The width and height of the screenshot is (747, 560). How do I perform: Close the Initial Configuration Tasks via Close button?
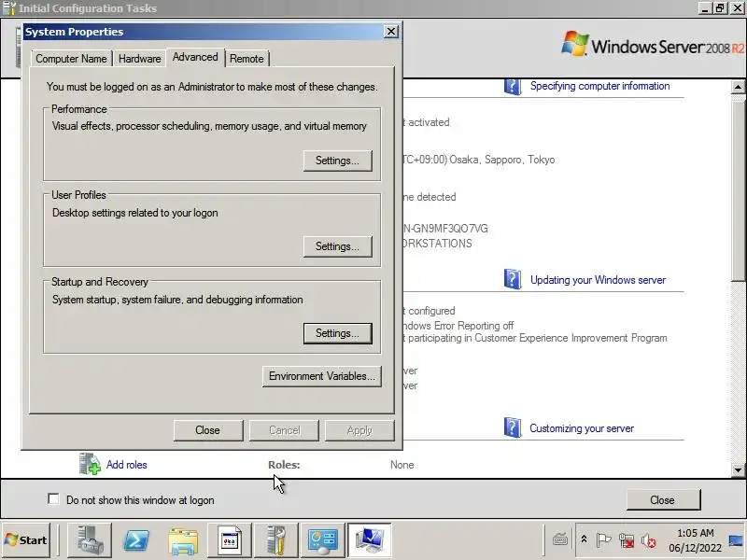663,500
